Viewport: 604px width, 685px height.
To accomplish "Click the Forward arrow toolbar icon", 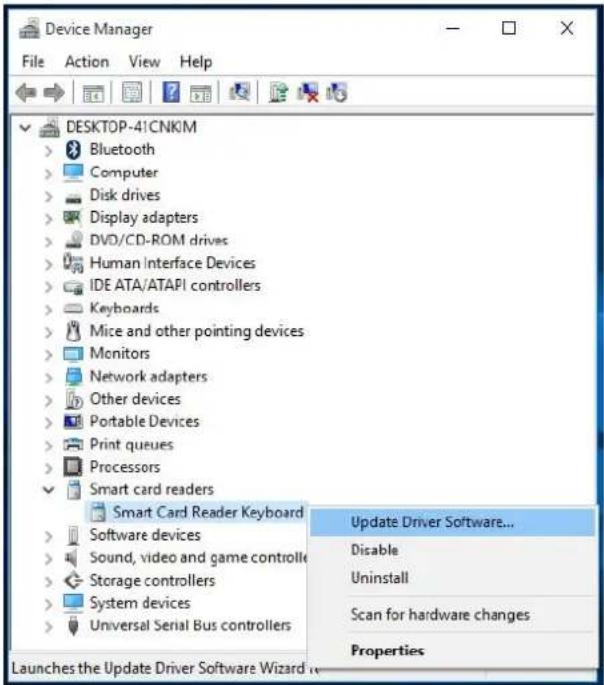I will tap(55, 93).
